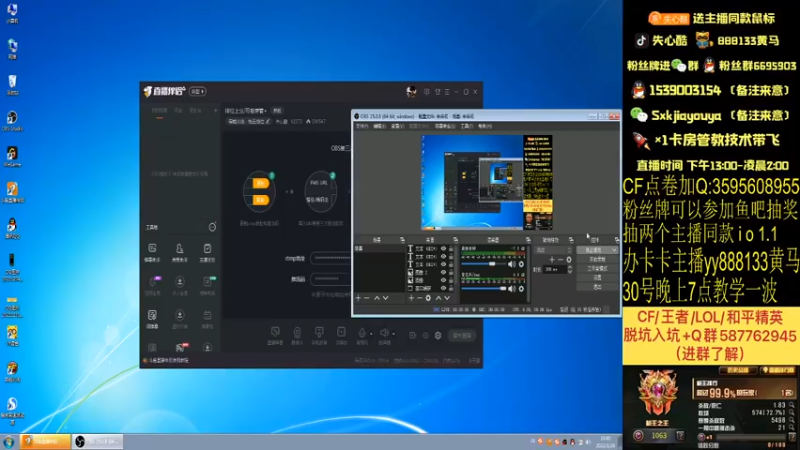Click rtmp地址 input field in 直播伴侣
The width and height of the screenshot is (800, 450).
click(331, 258)
